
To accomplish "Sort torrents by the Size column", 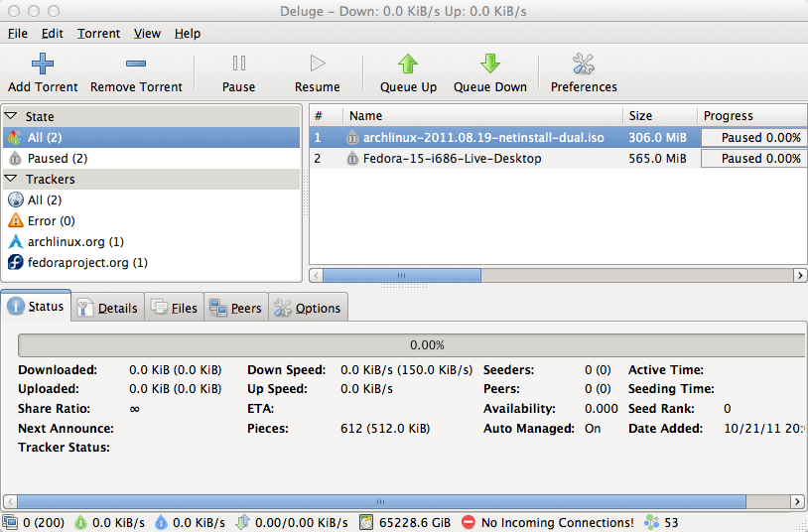I will (x=660, y=116).
